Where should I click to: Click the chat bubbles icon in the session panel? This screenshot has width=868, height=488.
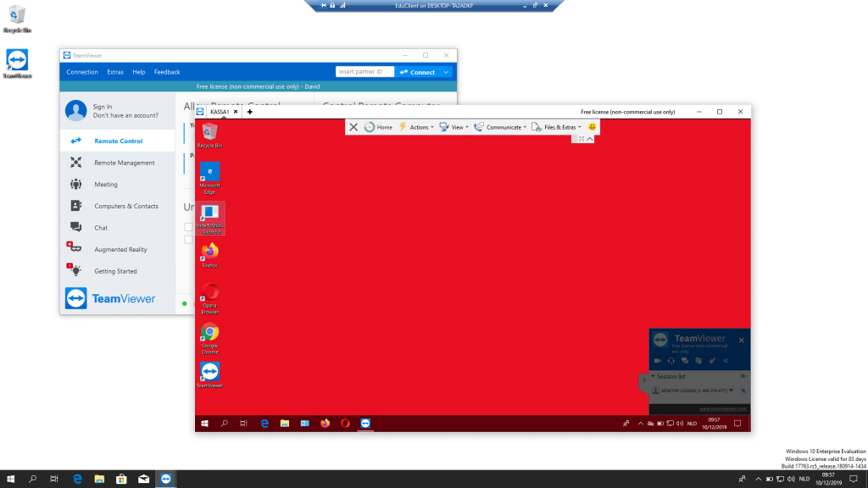click(685, 361)
